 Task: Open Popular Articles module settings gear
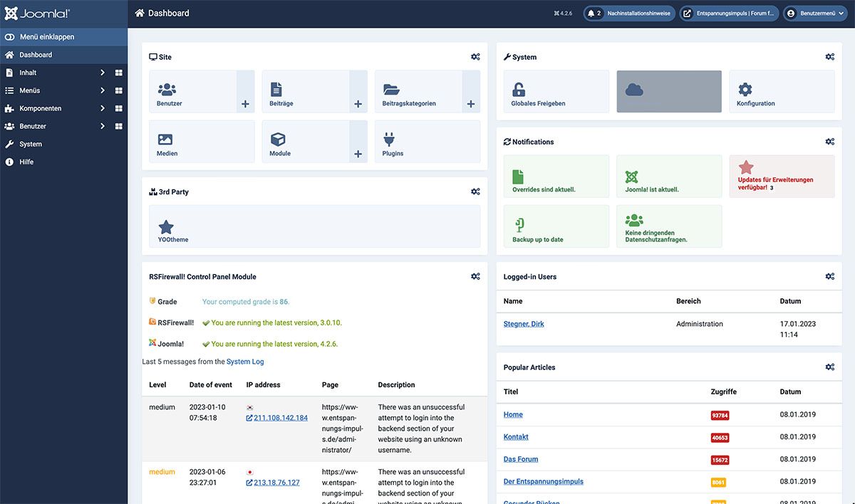click(x=830, y=367)
